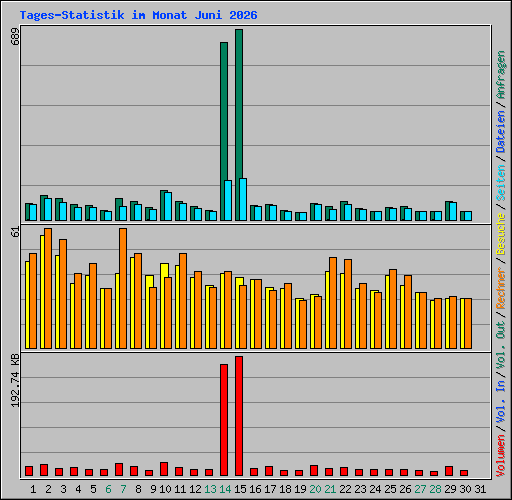Click day number 24 on the x-axis

pos(375,489)
